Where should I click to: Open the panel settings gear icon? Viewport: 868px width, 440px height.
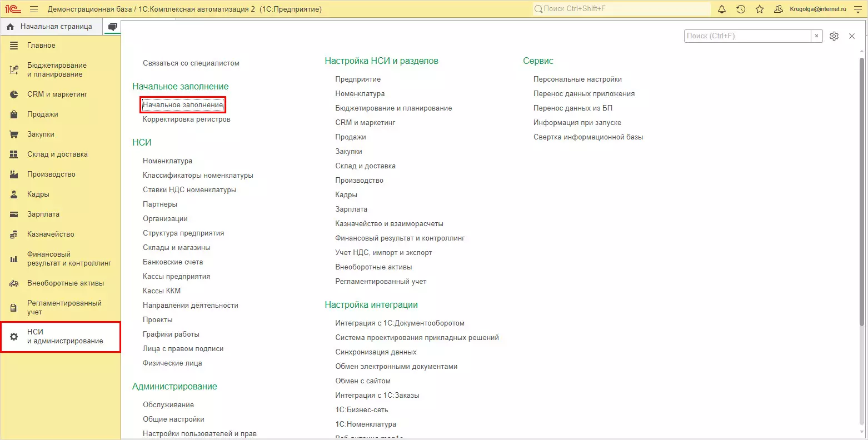[x=834, y=36]
